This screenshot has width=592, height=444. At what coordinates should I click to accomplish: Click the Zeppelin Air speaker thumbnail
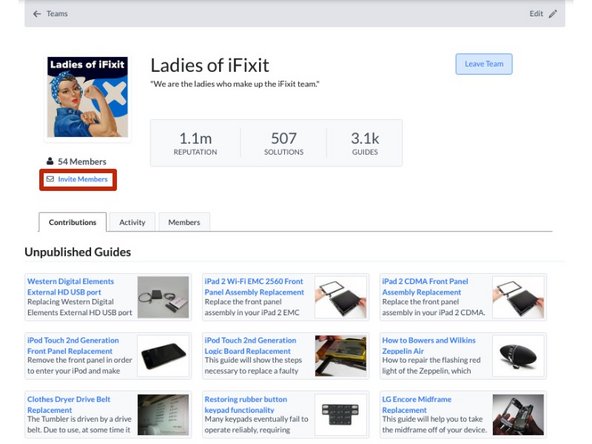(518, 356)
